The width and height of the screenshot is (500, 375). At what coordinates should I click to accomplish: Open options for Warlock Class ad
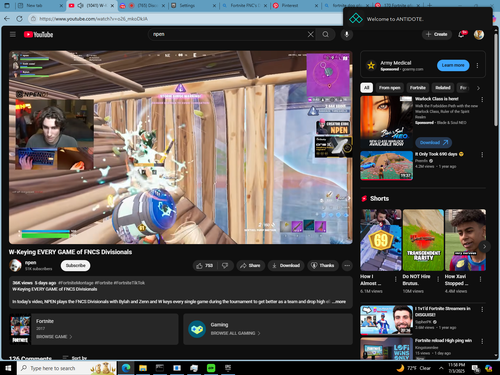(x=482, y=99)
